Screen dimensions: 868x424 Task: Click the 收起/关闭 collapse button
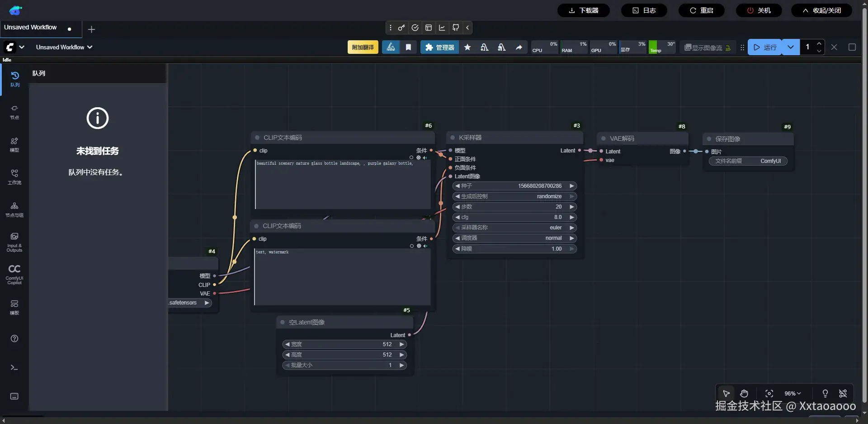pyautogui.click(x=821, y=10)
